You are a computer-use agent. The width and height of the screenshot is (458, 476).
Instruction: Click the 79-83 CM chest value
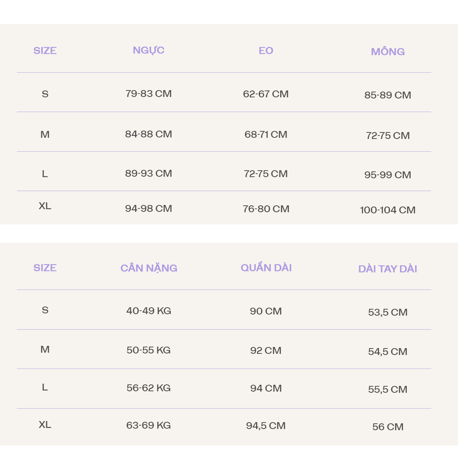click(x=148, y=94)
